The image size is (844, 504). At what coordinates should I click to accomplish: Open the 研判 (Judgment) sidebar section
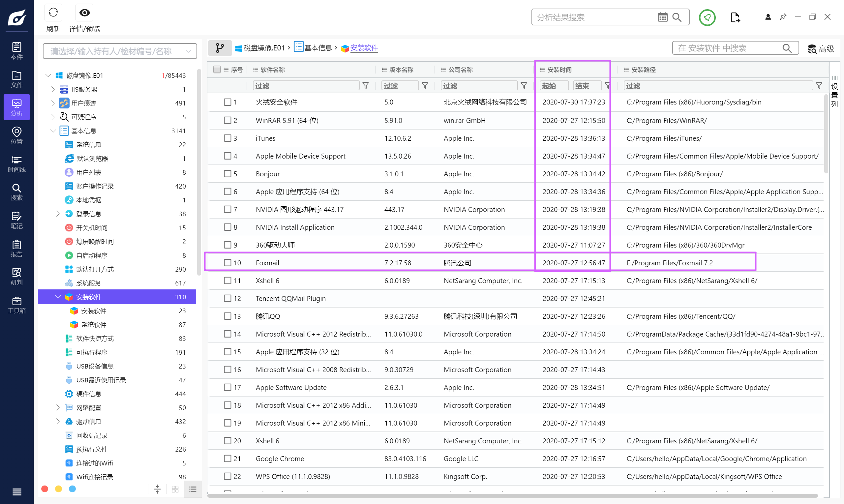click(x=16, y=277)
